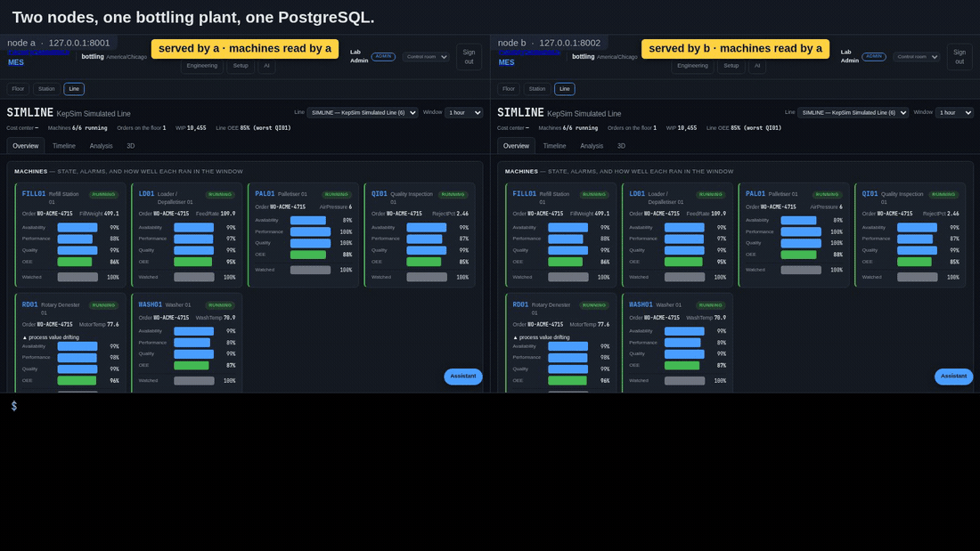Click FILL01 RUNNING status badge in node a
Viewport: 980px width, 551px height.
click(x=103, y=194)
